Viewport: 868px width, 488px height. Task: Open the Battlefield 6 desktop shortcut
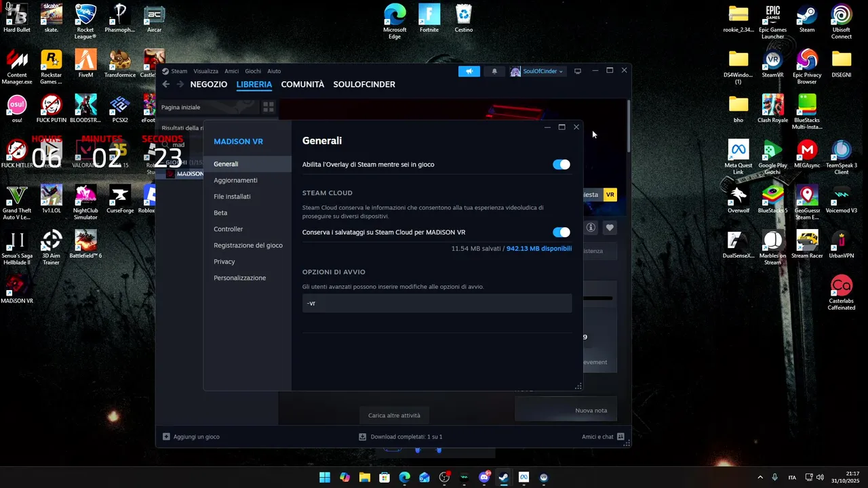tap(85, 245)
